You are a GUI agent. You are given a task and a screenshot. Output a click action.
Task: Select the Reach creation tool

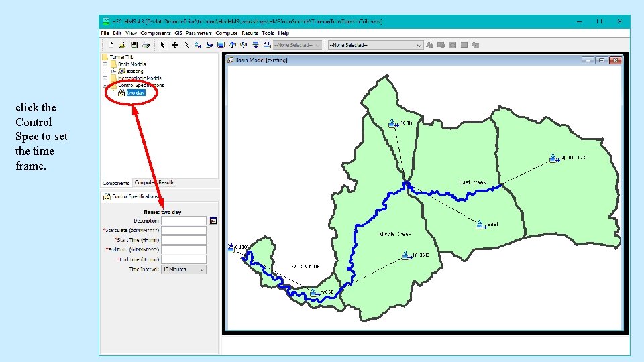pos(209,45)
